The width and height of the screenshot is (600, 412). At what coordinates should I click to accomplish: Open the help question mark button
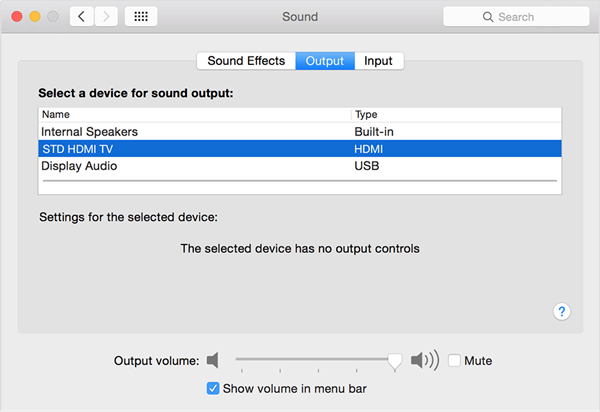click(x=562, y=312)
